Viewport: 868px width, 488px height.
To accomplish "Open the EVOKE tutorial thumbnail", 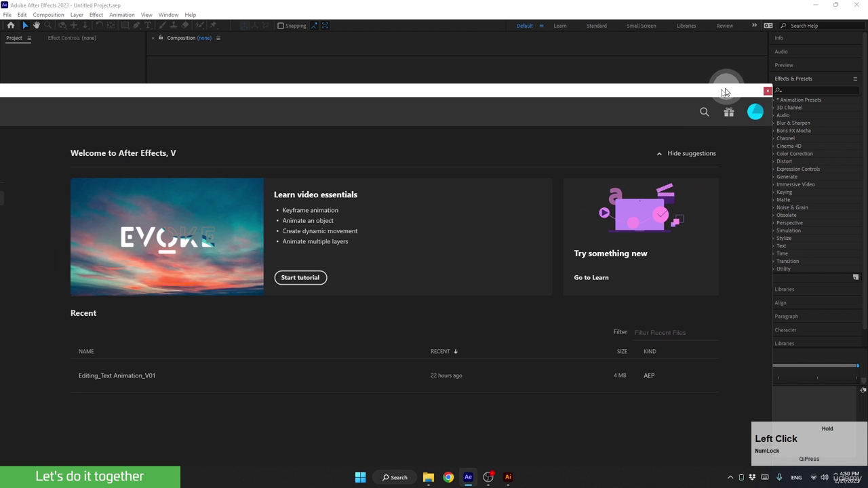I will point(167,237).
